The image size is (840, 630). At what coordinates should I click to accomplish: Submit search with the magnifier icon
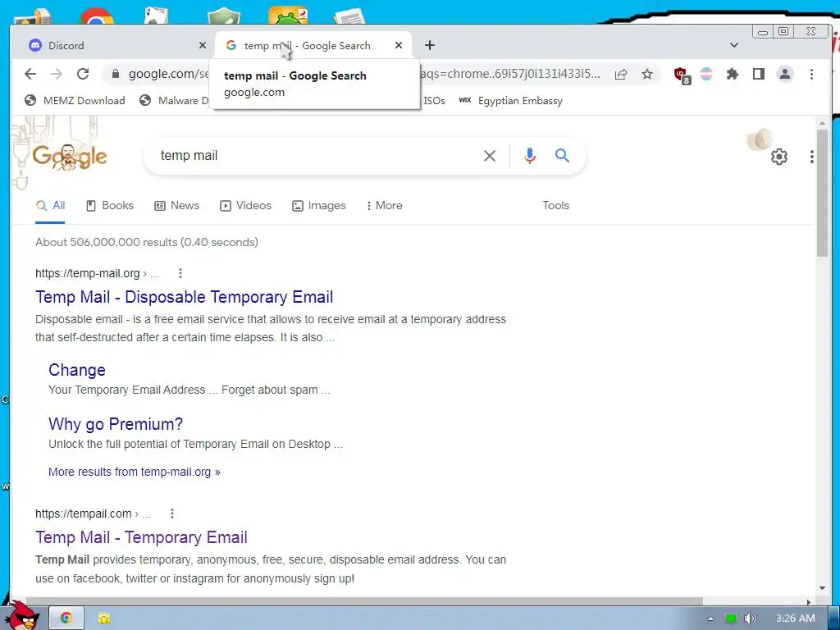[x=562, y=156]
